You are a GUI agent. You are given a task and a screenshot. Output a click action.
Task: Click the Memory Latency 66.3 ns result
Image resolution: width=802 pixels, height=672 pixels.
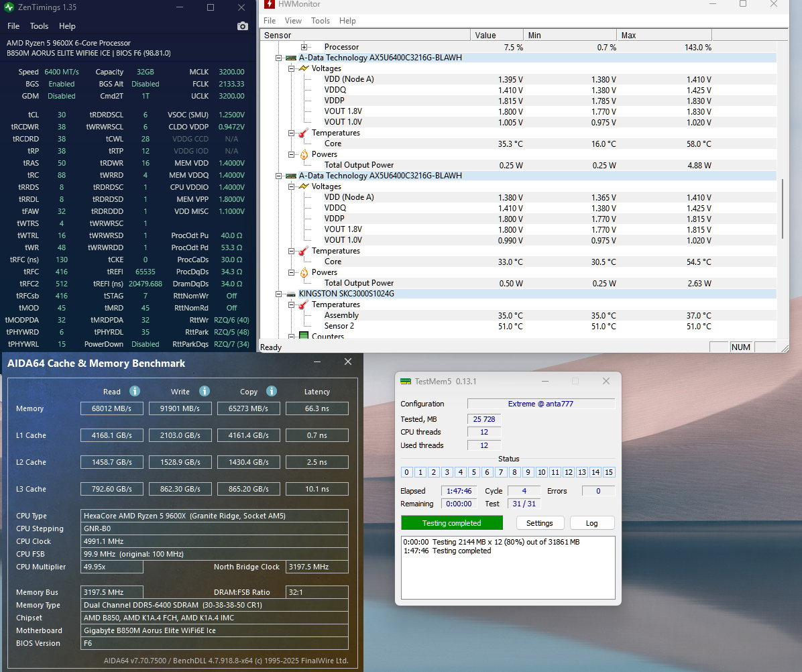[x=317, y=408]
